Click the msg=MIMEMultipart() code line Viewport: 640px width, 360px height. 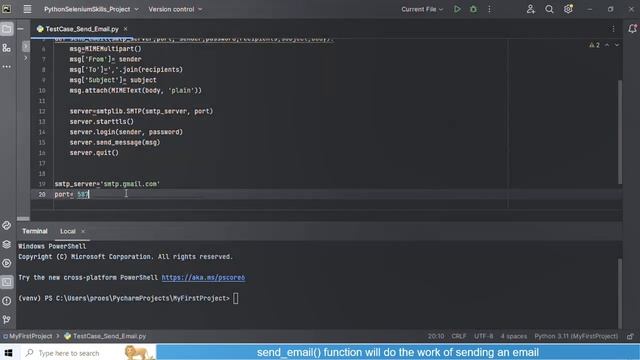[x=105, y=49]
